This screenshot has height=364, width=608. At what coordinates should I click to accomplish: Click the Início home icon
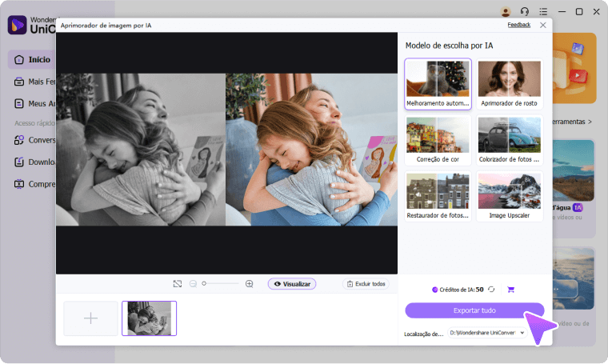[19, 60]
